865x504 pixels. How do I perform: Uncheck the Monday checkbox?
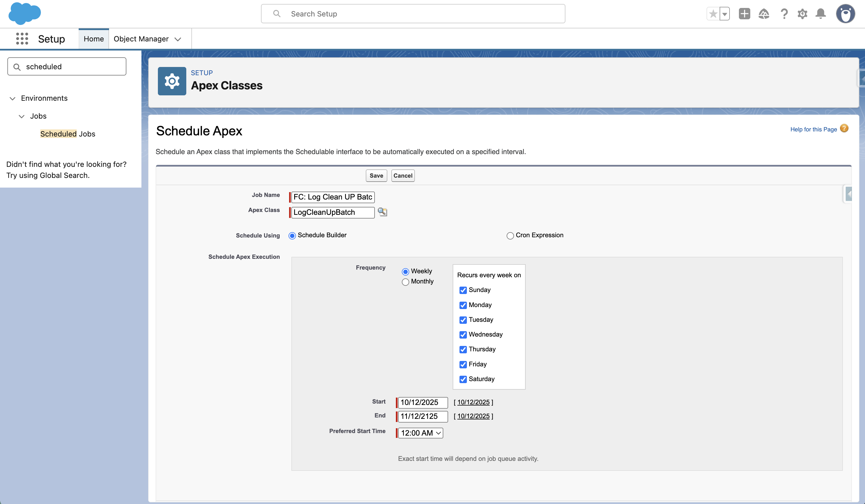pyautogui.click(x=463, y=305)
